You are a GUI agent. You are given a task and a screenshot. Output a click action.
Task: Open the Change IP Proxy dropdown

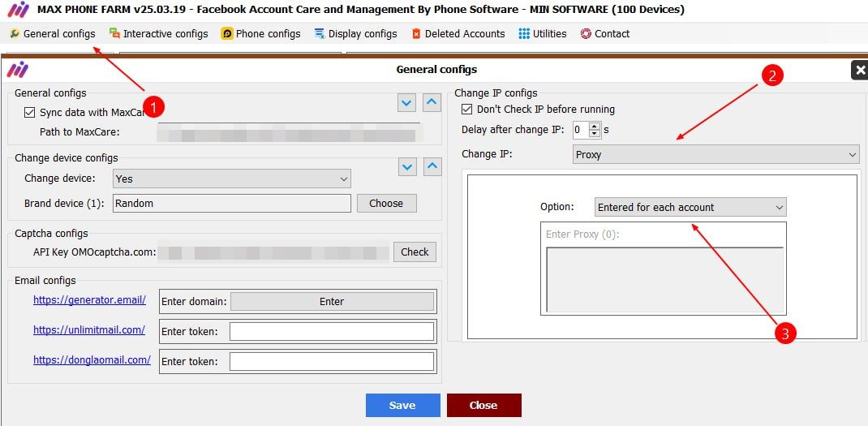click(x=715, y=154)
